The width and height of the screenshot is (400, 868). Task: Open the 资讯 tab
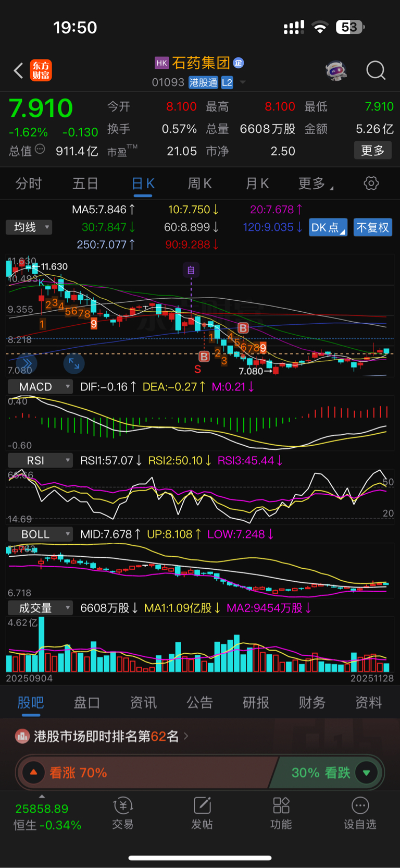click(143, 703)
